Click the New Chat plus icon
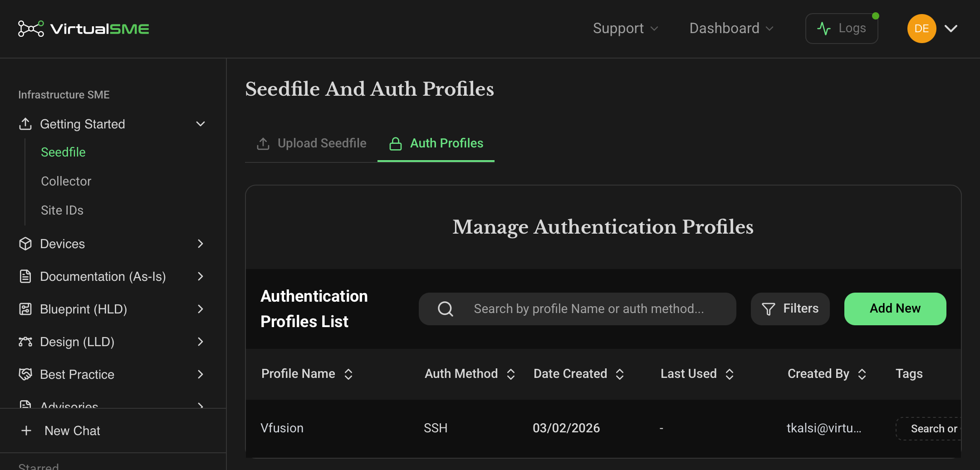This screenshot has height=470, width=980. coord(26,431)
